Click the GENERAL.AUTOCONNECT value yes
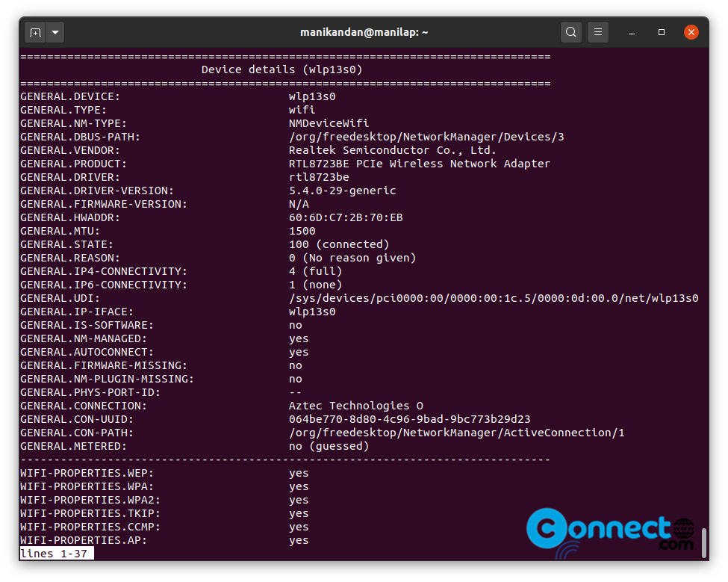 (x=299, y=353)
